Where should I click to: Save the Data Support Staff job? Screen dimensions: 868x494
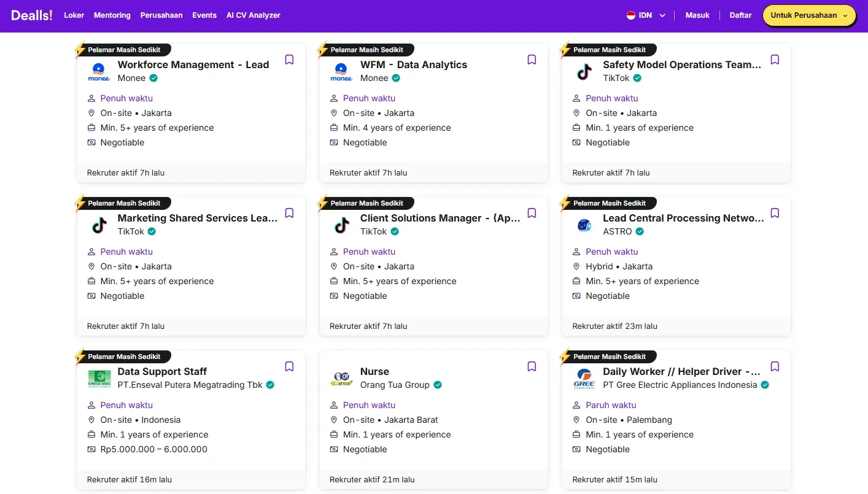coord(290,366)
